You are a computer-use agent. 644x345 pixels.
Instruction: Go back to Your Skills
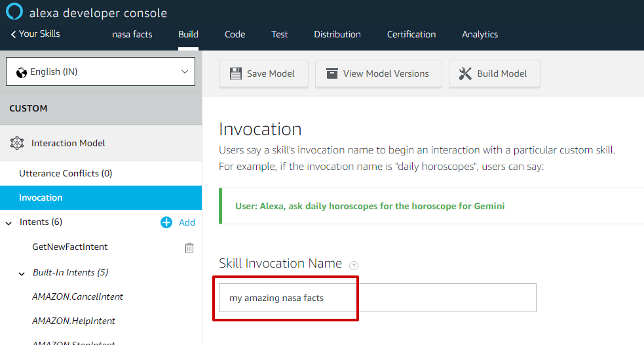coord(35,33)
